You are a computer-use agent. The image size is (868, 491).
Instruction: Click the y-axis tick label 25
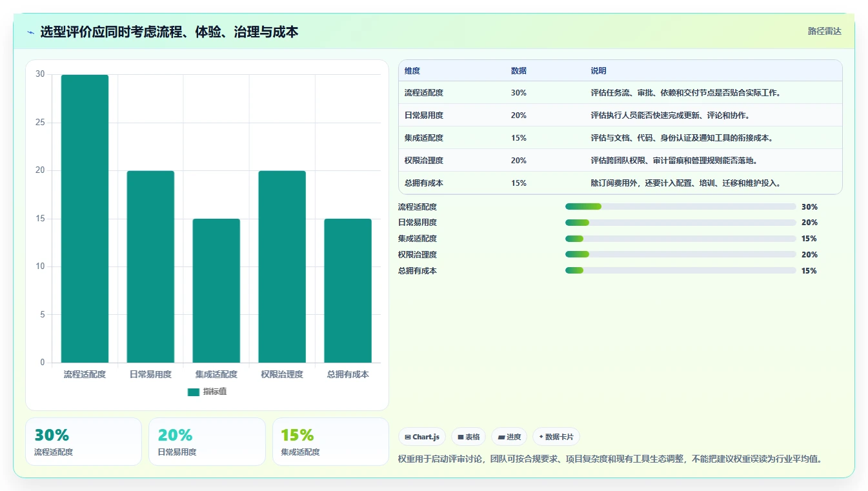pyautogui.click(x=40, y=123)
